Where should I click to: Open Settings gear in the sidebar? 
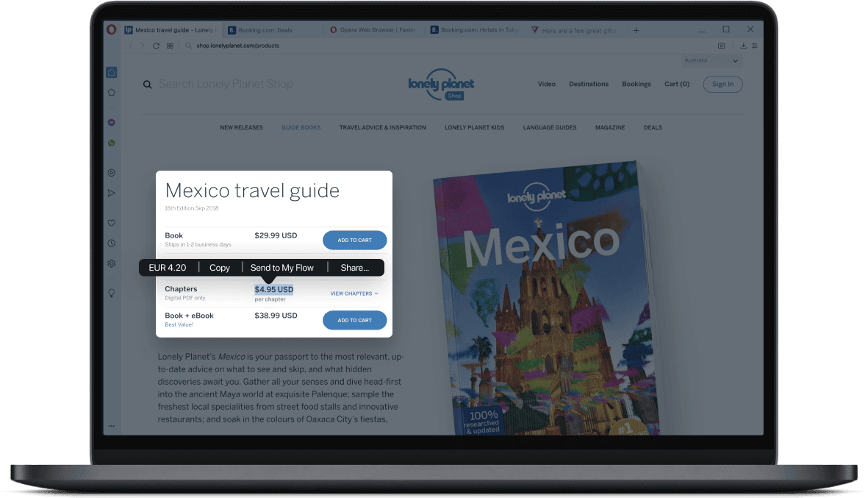(111, 263)
